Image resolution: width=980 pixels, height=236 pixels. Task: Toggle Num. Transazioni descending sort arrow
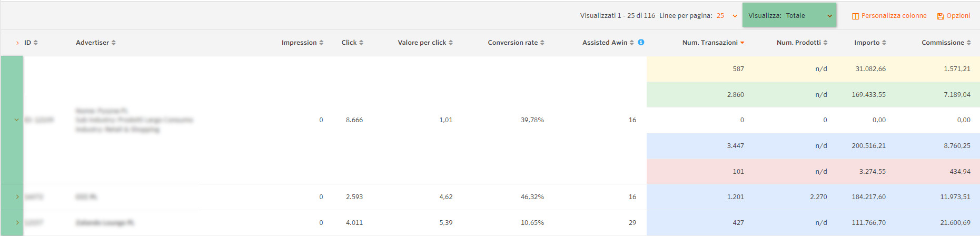[743, 43]
